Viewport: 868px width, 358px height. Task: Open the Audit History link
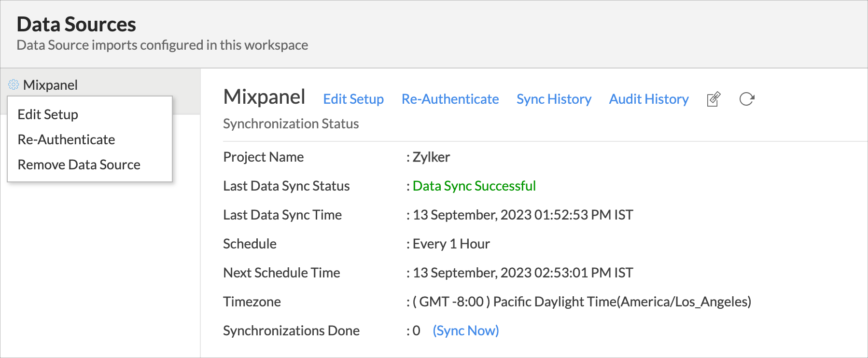coord(649,99)
